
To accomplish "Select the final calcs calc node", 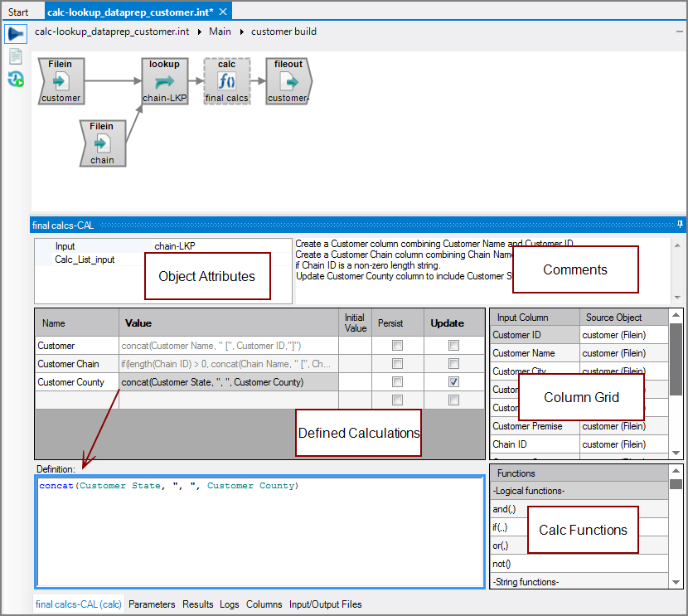I will coord(226,81).
